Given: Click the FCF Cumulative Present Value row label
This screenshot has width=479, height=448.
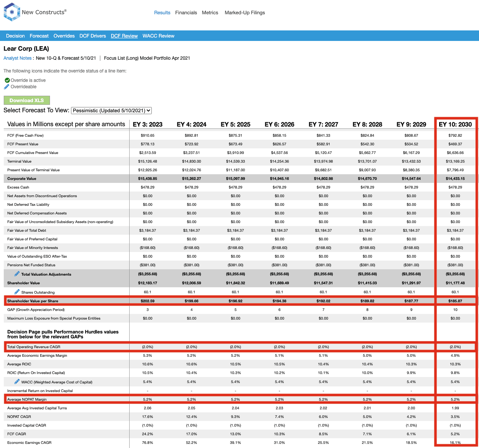Looking at the screenshot, I should coord(33,153).
